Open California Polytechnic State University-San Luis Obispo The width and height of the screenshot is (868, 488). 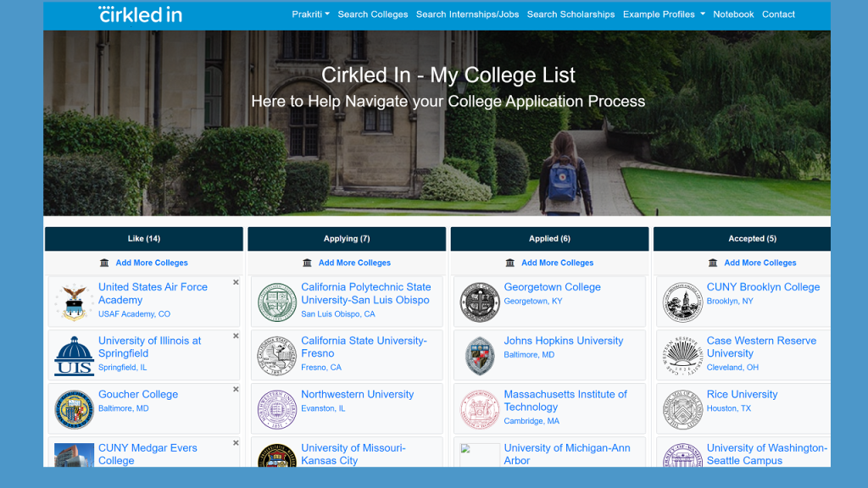366,293
